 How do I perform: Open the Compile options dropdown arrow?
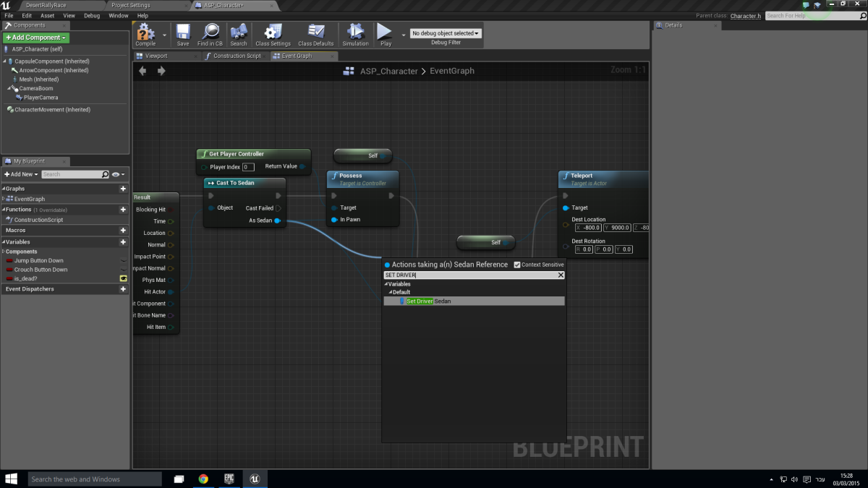(x=164, y=34)
